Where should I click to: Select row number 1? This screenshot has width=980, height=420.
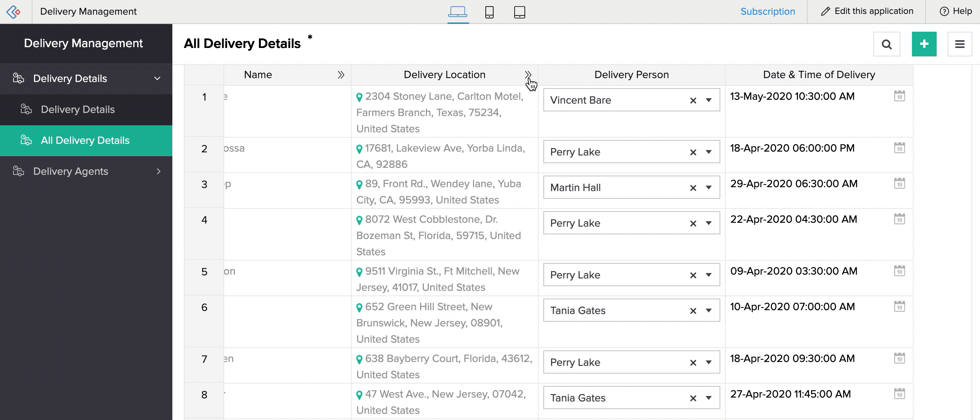coord(204,97)
